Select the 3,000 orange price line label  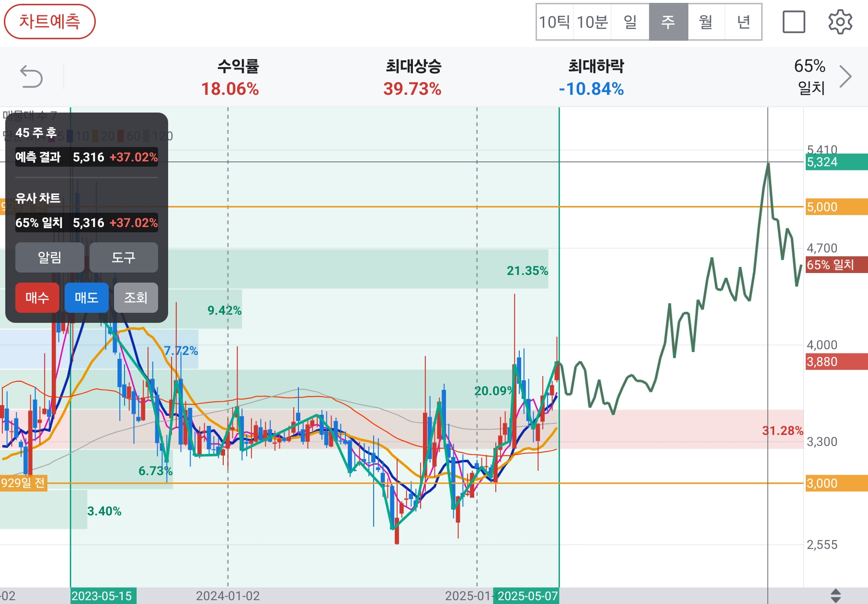pos(836,483)
